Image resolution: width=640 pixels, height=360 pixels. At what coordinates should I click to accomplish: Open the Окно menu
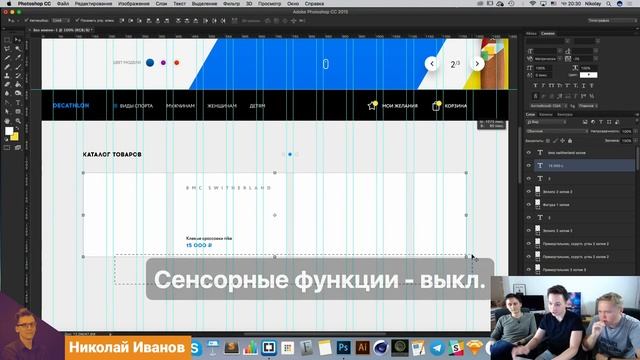293,3
